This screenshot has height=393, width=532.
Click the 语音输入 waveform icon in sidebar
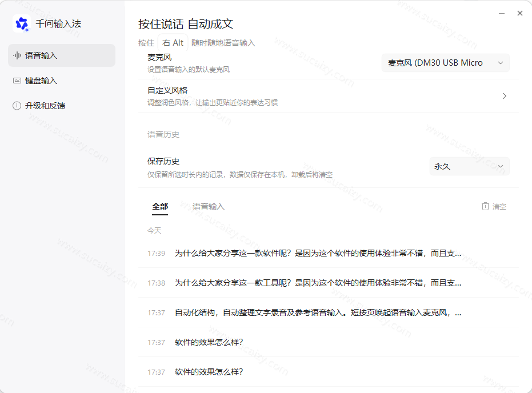17,55
